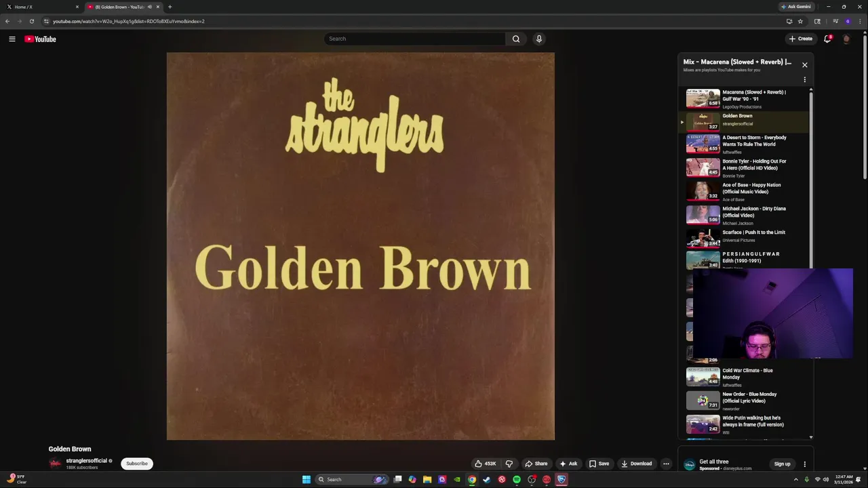Play Cold War Climate Blue Monday
Viewport: 868px width, 488px height.
746,377
